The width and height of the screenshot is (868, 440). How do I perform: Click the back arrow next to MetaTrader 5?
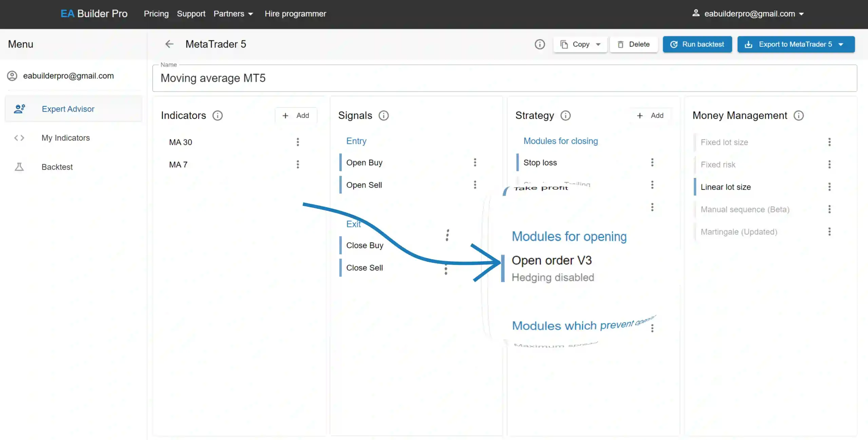(x=169, y=44)
